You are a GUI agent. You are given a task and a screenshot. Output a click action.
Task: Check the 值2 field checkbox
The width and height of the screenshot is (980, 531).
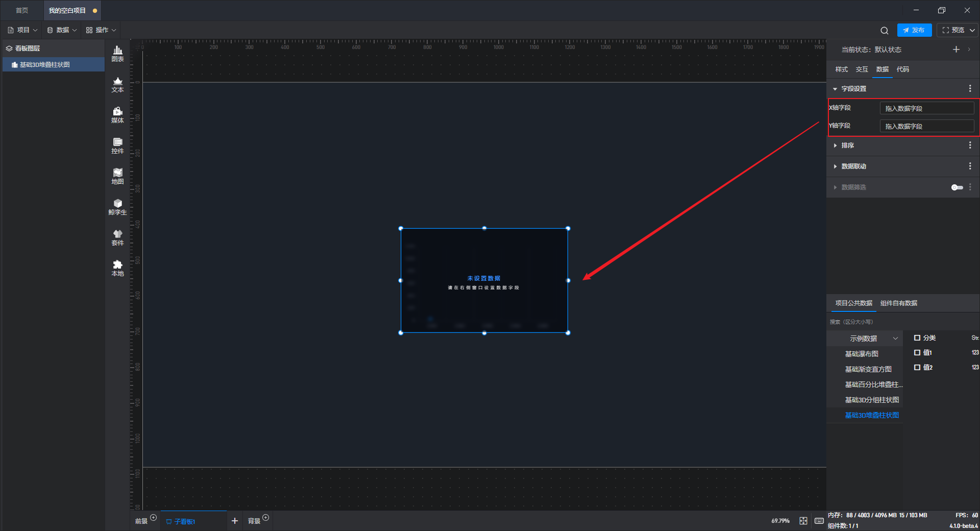(x=917, y=368)
